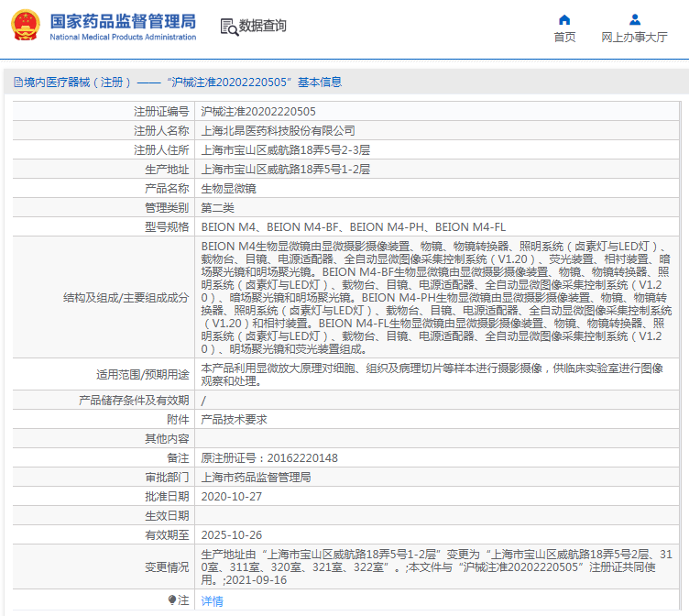Click the product name 生物显微镜

point(228,188)
